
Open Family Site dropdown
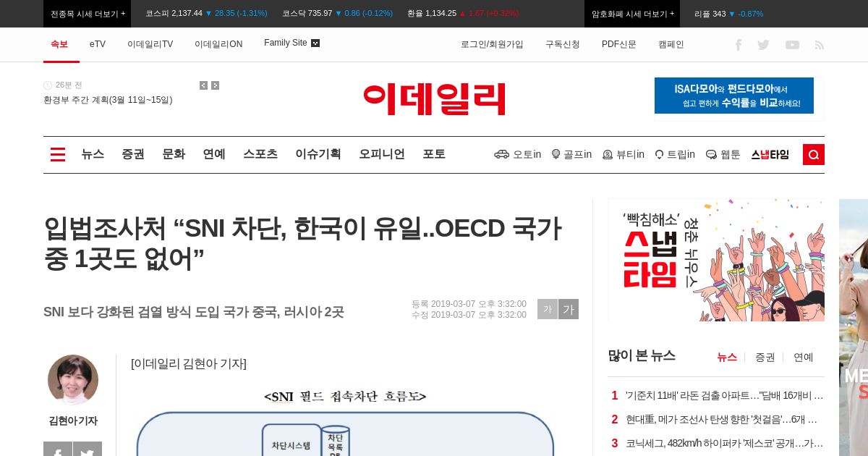click(x=292, y=43)
